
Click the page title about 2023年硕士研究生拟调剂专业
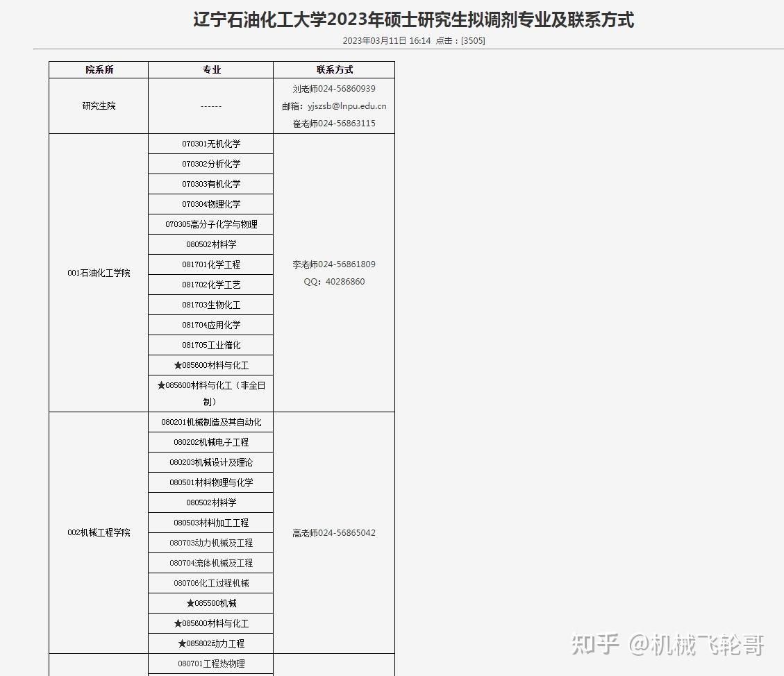[x=413, y=20]
